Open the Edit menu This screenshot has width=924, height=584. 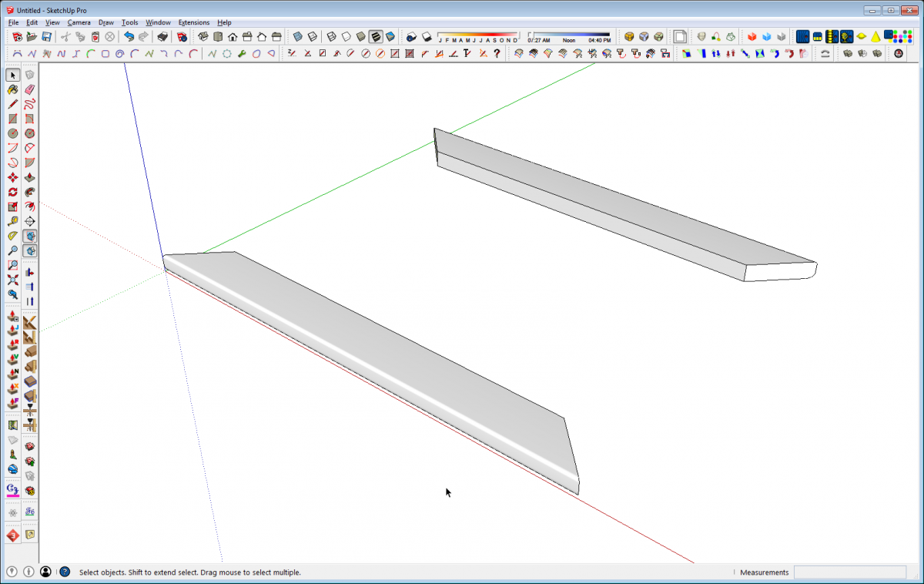[x=32, y=22]
